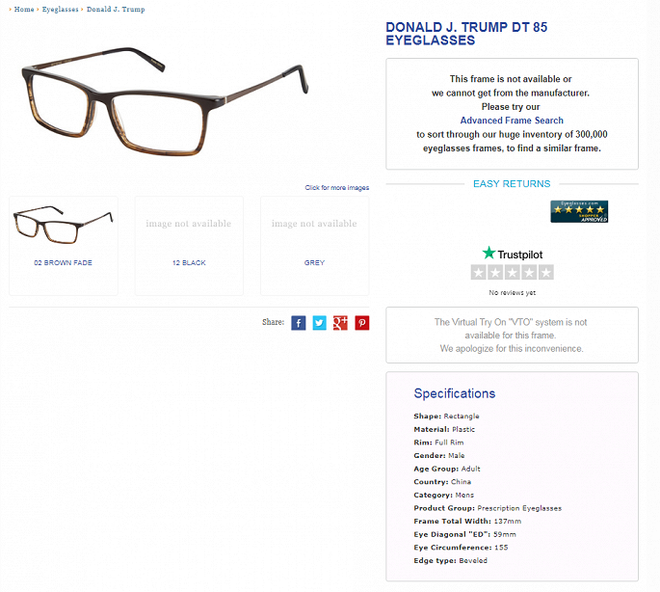
Task: Select the Grey color option
Action: pos(314,246)
